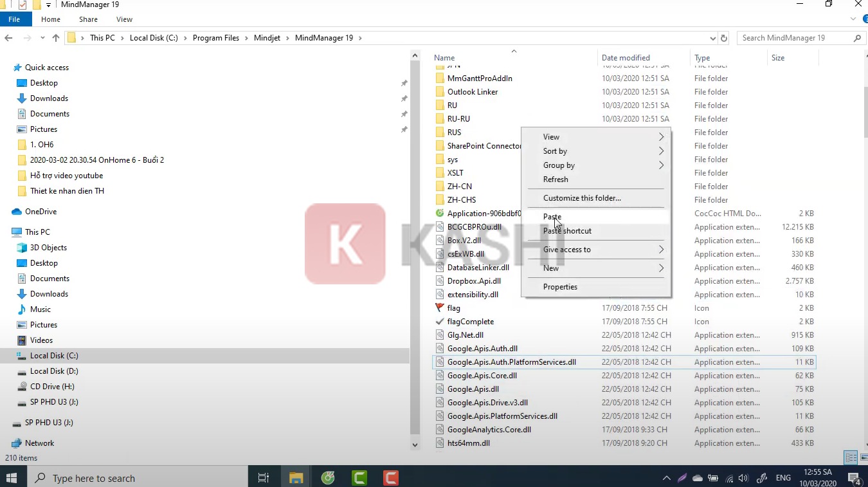Screen dimensions: 868x487
Task: Click the volume speaker tray icon
Action: tap(743, 478)
